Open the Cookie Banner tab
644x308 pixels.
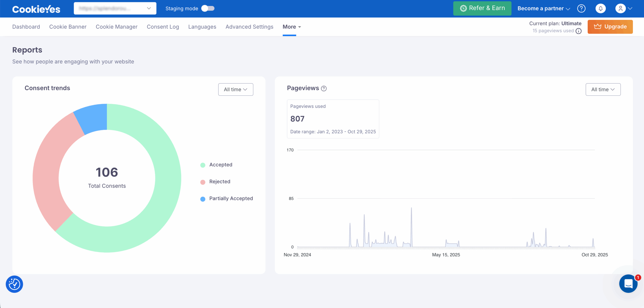point(68,27)
